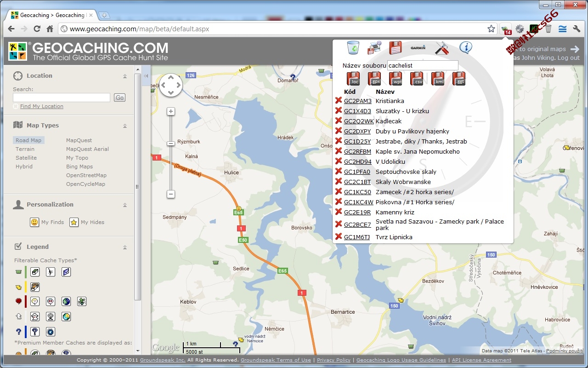Export list as .gpx file

pos(374,79)
